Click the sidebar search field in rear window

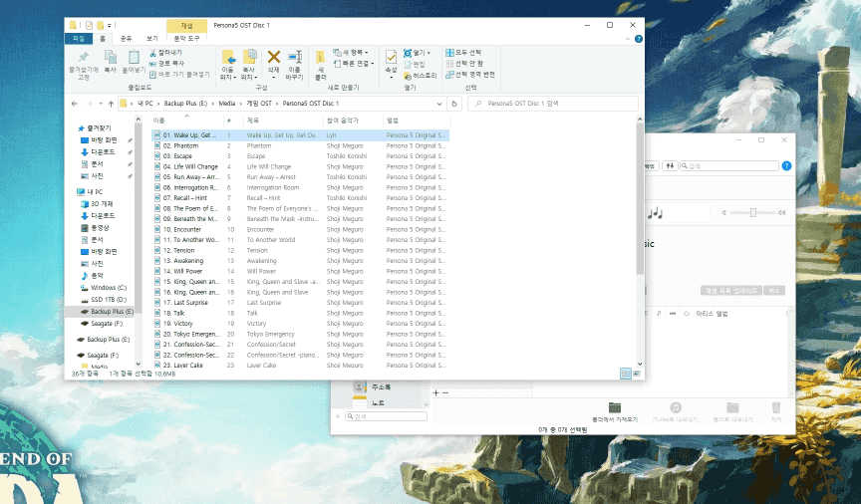click(386, 416)
